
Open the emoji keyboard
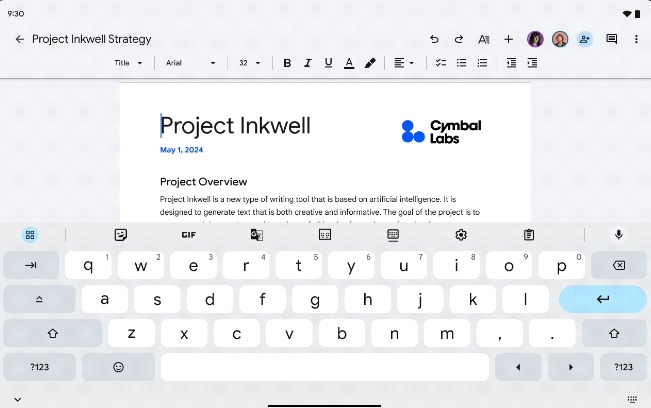pyautogui.click(x=118, y=367)
